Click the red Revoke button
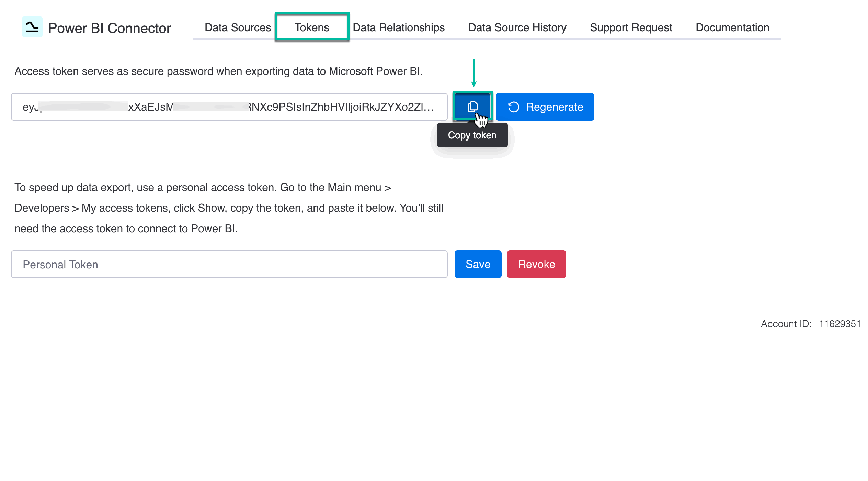Screen dimensions: 868x481 click(536, 264)
